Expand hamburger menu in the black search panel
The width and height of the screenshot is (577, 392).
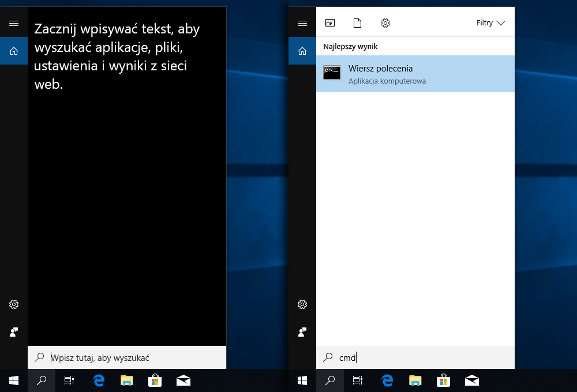(x=14, y=23)
